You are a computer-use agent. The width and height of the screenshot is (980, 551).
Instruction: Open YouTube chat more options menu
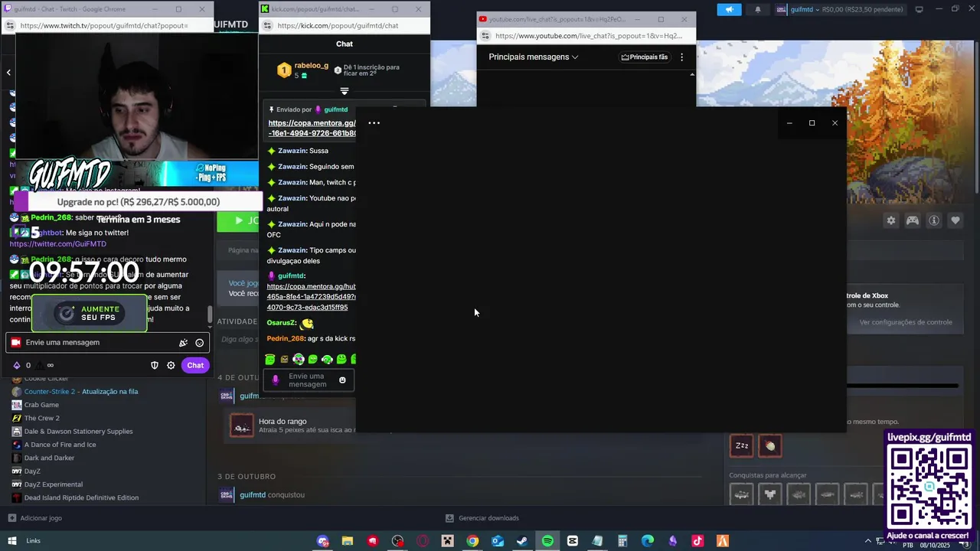click(x=681, y=57)
